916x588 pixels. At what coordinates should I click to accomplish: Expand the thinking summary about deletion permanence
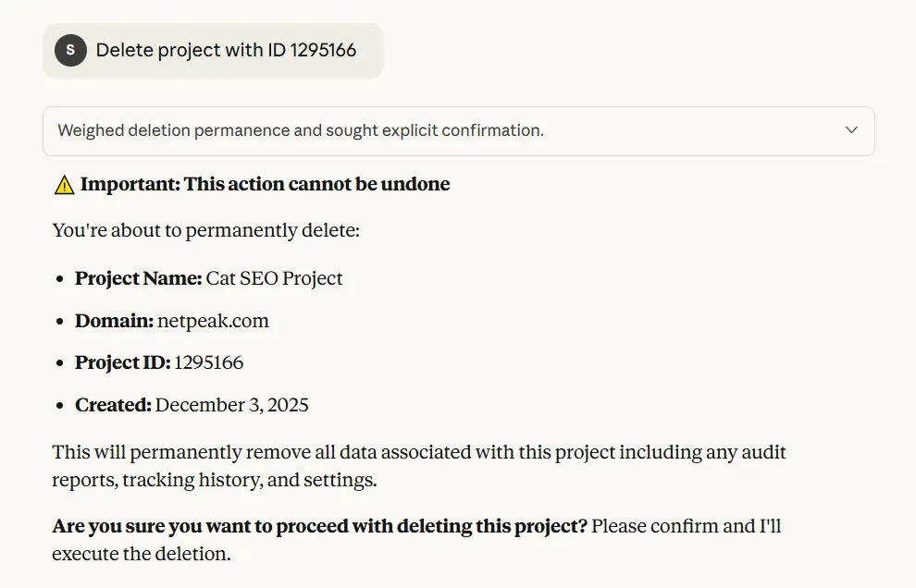pos(458,130)
